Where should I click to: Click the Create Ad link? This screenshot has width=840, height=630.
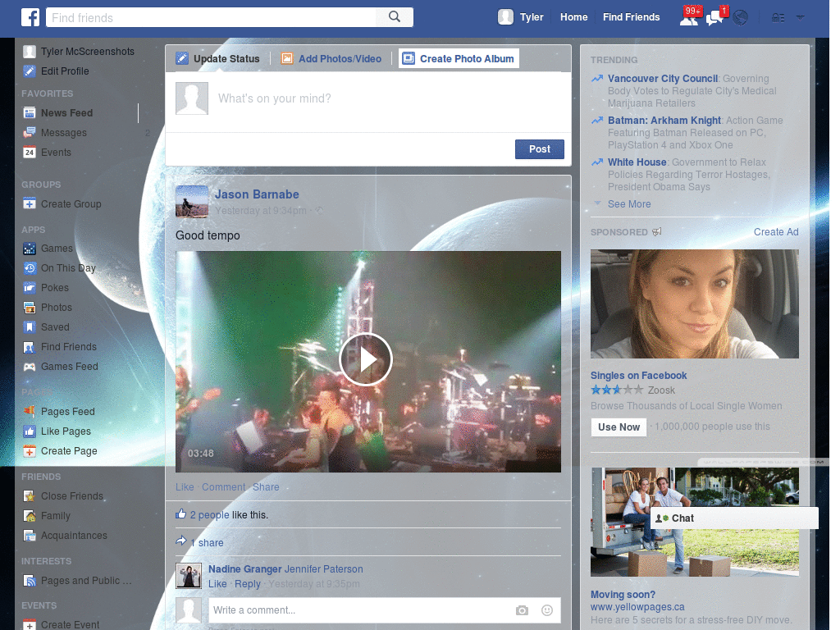776,232
